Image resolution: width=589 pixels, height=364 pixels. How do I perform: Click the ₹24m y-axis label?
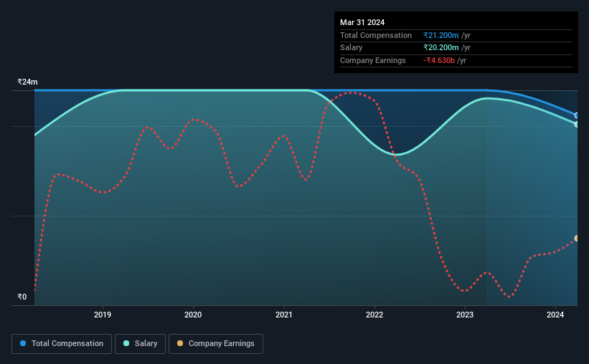pyautogui.click(x=27, y=82)
